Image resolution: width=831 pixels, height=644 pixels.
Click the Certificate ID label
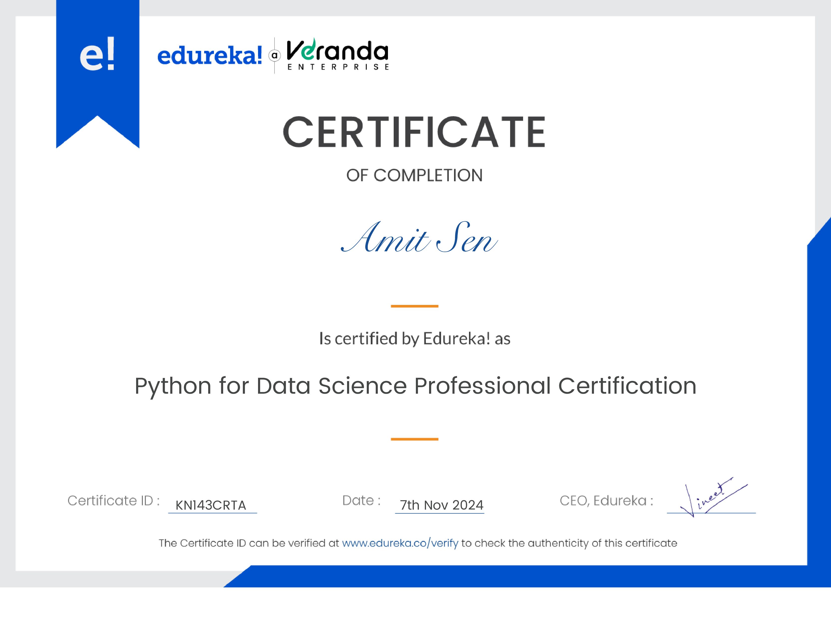tap(113, 501)
